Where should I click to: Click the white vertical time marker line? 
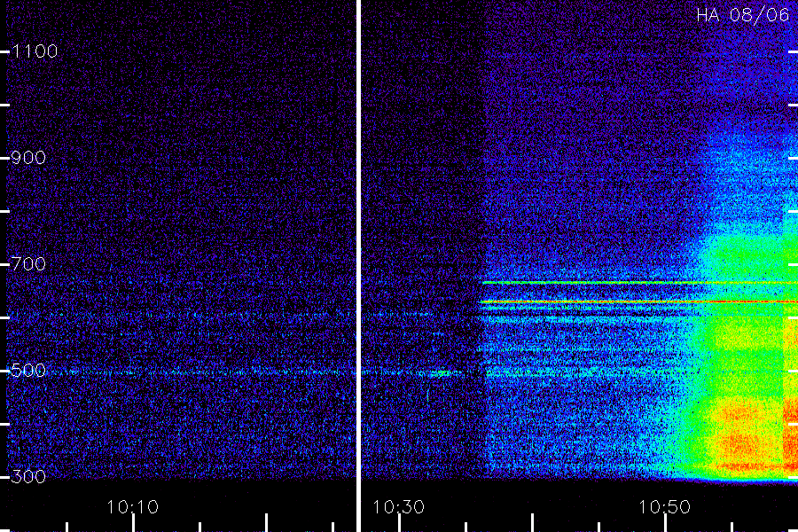point(358,266)
